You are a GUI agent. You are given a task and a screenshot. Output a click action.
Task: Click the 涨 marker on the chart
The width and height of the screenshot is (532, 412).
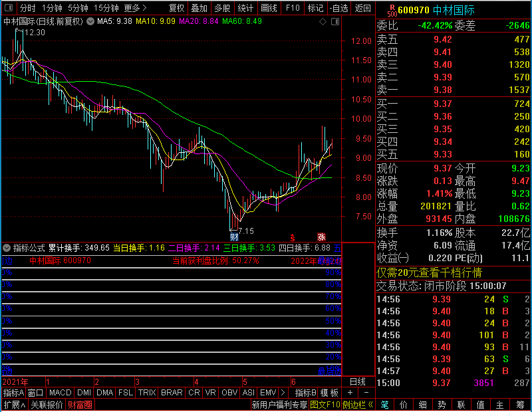coord(321,237)
